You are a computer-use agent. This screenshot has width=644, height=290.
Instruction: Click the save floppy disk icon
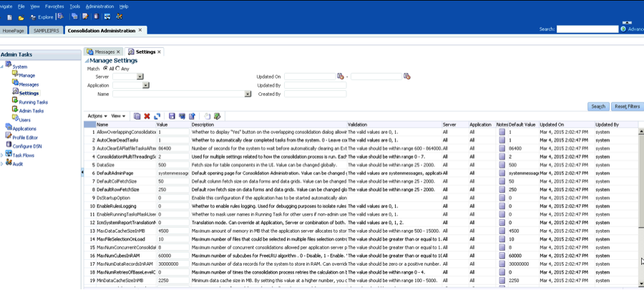[x=172, y=116]
